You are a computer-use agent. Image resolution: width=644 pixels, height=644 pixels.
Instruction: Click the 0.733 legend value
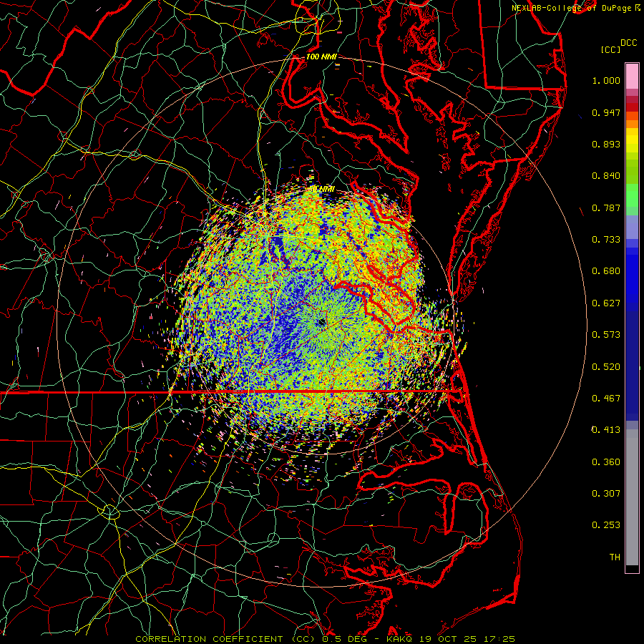click(x=606, y=240)
